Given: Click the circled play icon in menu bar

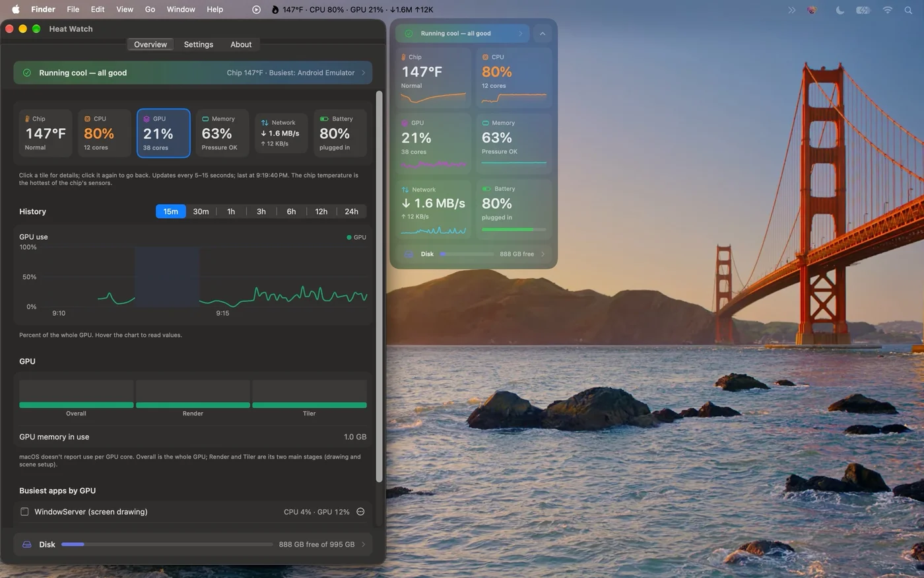Looking at the screenshot, I should pyautogui.click(x=257, y=10).
